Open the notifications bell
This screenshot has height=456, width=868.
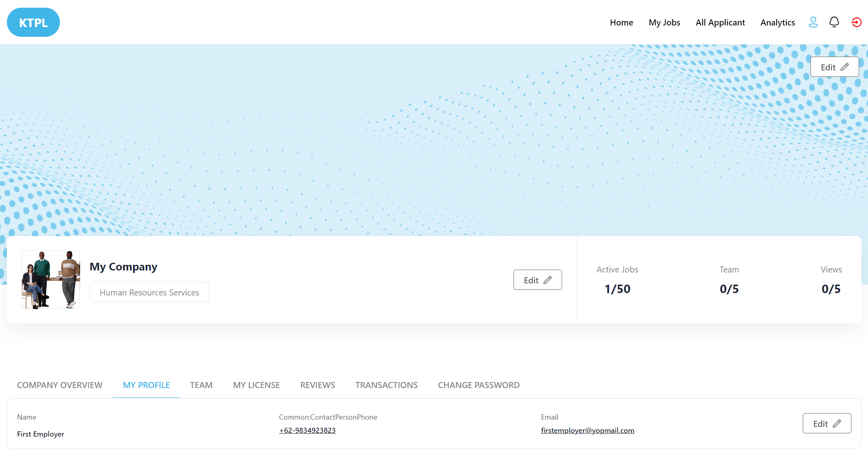[834, 22]
